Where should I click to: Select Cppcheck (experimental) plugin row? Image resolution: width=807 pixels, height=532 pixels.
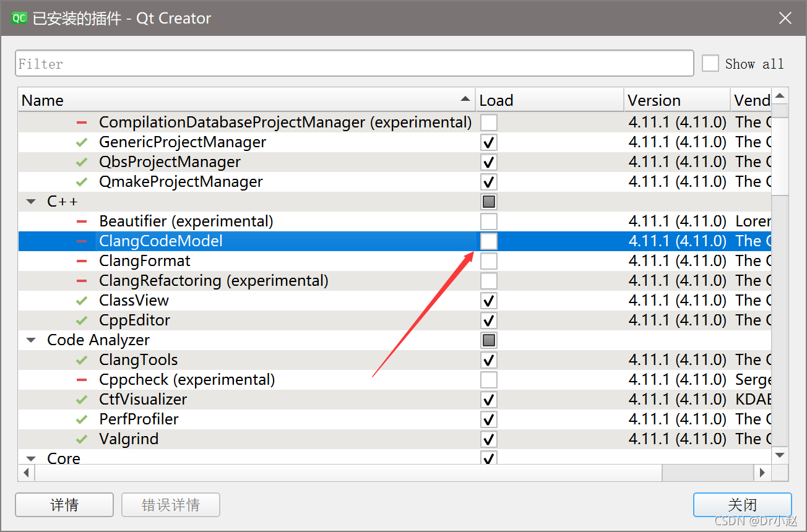point(395,380)
